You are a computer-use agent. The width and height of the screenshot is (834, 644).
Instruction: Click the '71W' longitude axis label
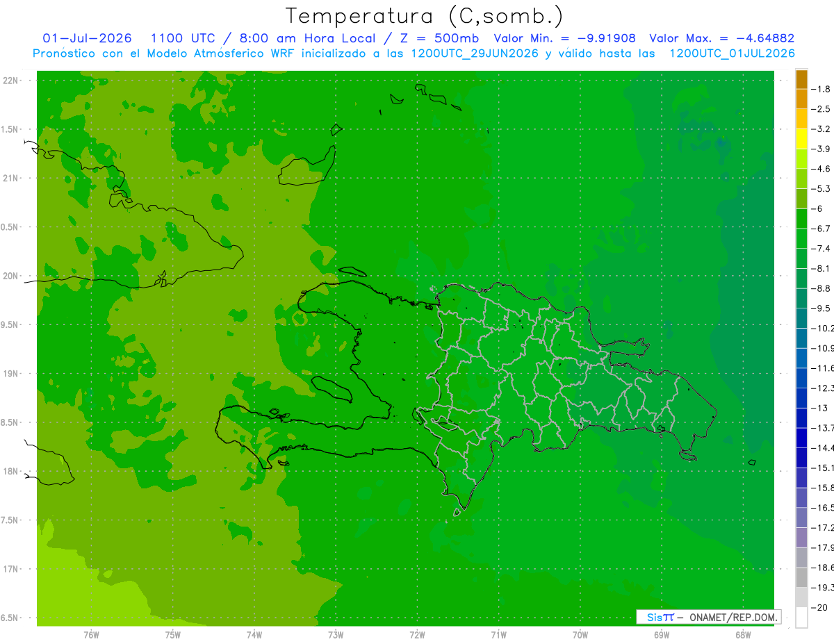498,635
